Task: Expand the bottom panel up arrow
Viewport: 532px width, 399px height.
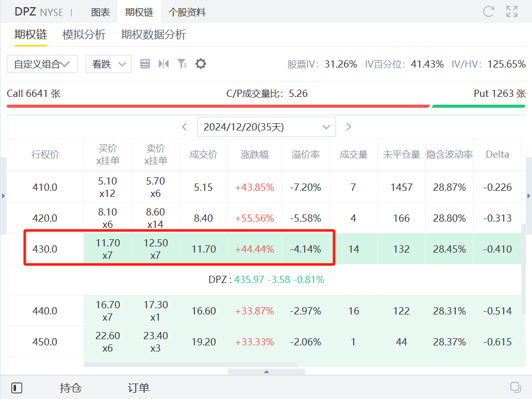Action: coord(267,372)
